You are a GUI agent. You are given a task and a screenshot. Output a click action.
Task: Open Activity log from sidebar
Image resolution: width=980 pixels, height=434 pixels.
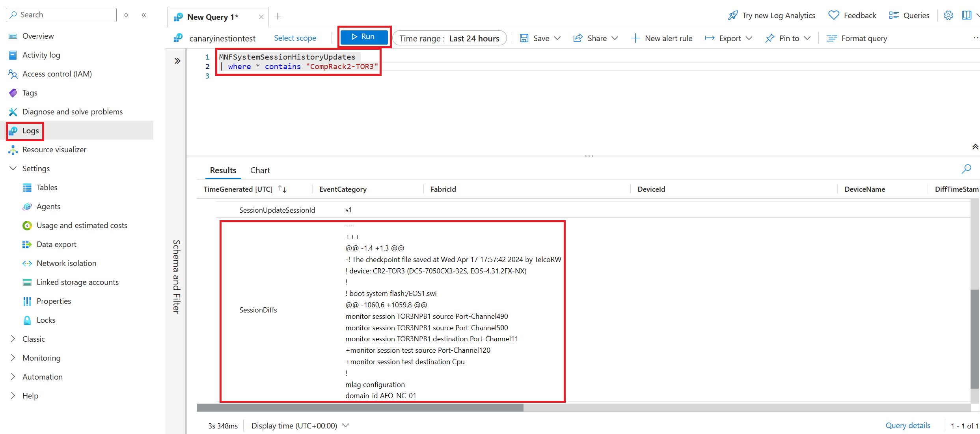click(x=41, y=55)
